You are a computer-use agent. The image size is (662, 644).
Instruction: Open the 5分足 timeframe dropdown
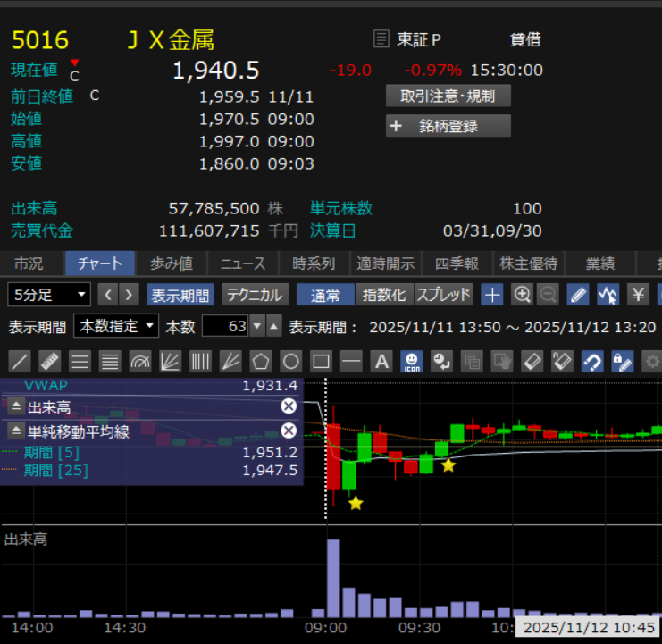pos(49,295)
